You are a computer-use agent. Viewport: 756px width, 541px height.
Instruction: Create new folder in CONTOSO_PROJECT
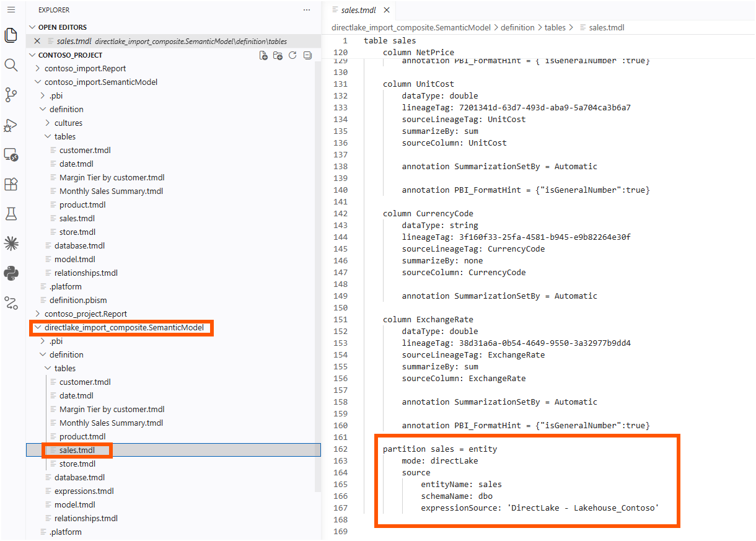click(278, 55)
